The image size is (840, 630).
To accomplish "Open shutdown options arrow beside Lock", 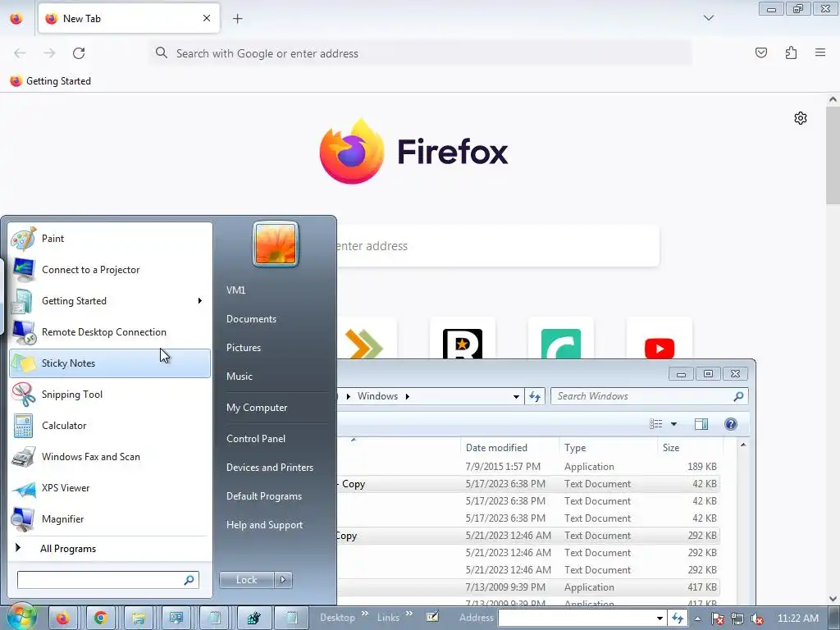I will click(283, 580).
